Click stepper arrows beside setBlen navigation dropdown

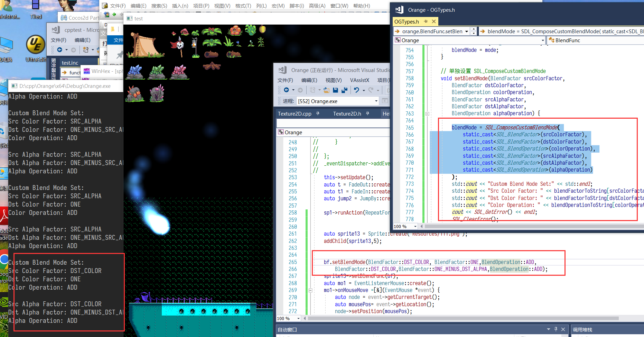pos(474,31)
